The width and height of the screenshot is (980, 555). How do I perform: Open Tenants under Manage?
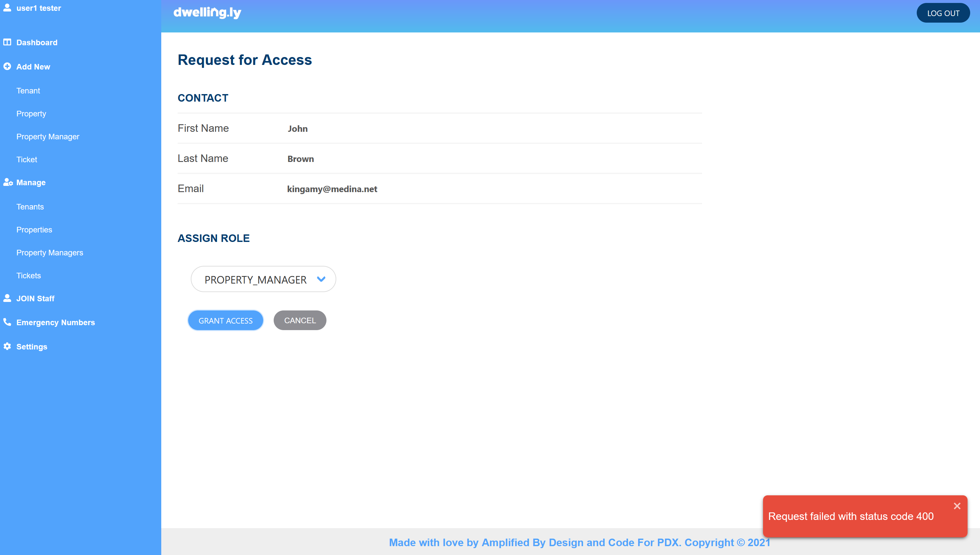click(30, 207)
